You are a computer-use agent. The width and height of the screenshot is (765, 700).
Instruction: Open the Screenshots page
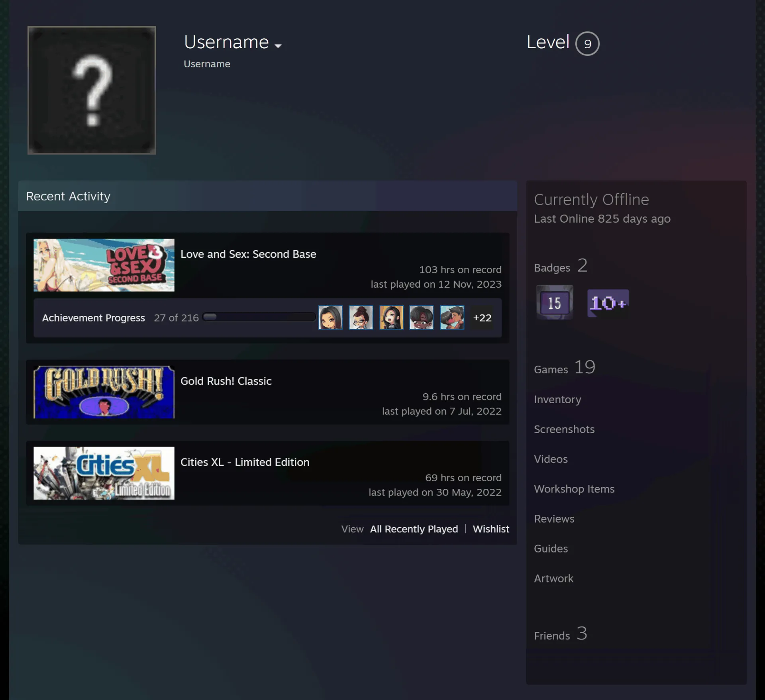[x=564, y=429]
